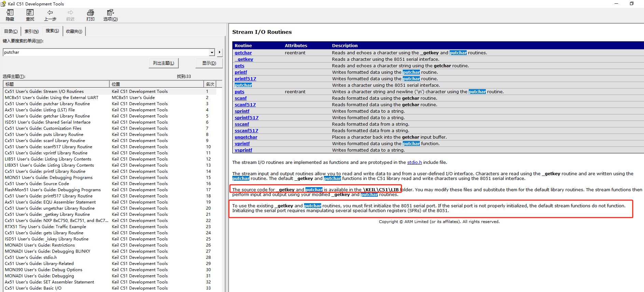Open the vsprintf routine link
This screenshot has width=644, height=292.
tap(243, 150)
